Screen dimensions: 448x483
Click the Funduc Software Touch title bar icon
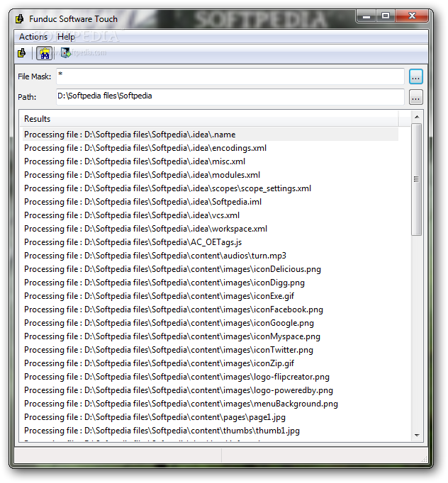(20, 19)
